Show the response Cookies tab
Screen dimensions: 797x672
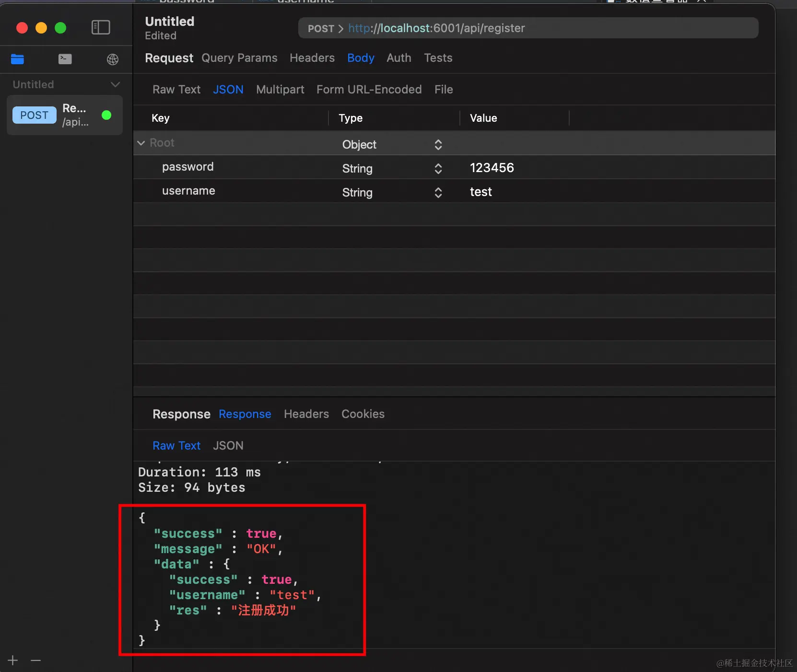point(363,414)
